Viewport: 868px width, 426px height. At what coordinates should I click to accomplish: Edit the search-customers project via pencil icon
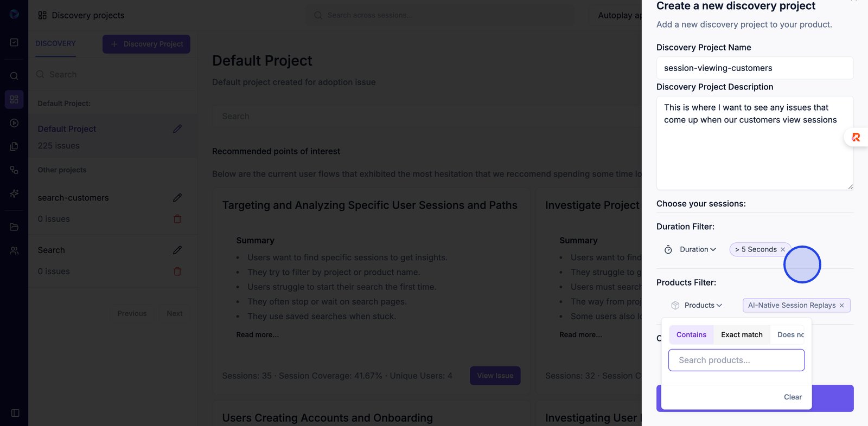click(177, 198)
